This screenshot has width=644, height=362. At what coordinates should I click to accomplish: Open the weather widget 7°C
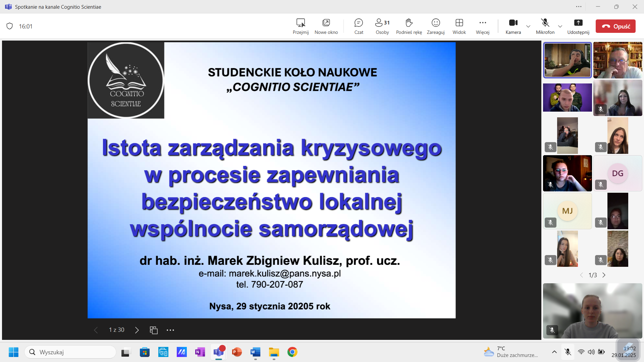click(x=511, y=352)
